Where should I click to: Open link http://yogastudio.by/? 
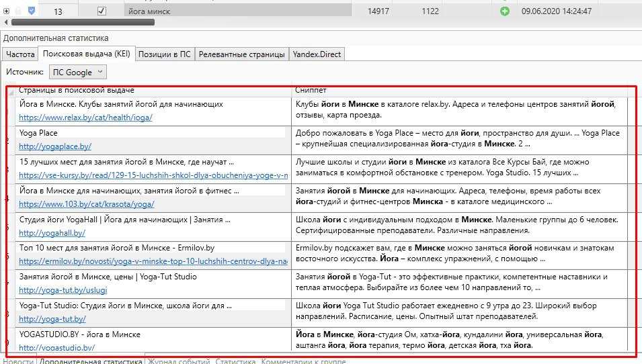click(57, 347)
